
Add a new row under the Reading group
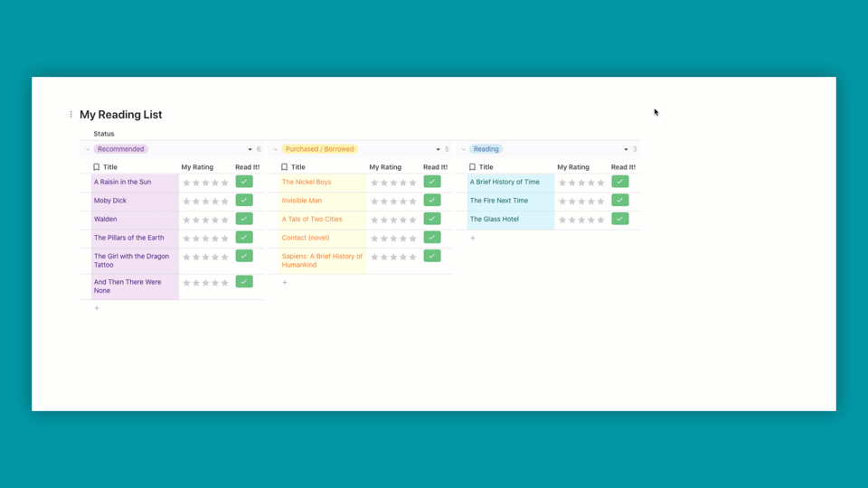point(473,239)
